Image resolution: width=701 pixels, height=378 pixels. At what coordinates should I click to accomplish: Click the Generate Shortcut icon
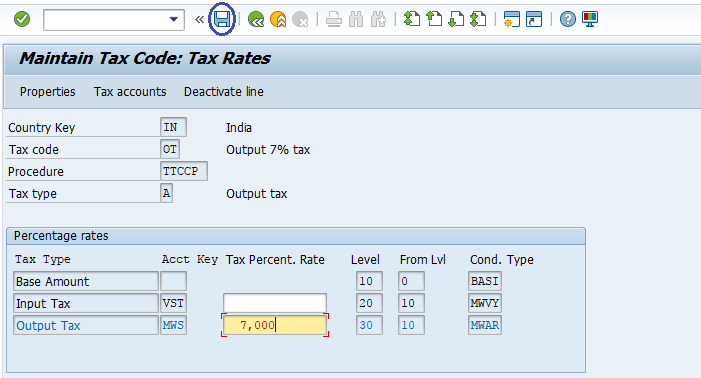coord(534,19)
